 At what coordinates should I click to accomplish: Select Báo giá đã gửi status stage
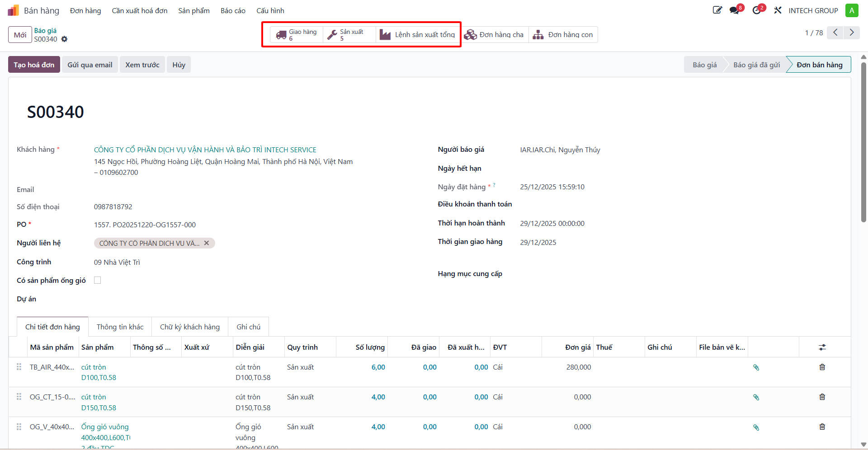click(756, 65)
